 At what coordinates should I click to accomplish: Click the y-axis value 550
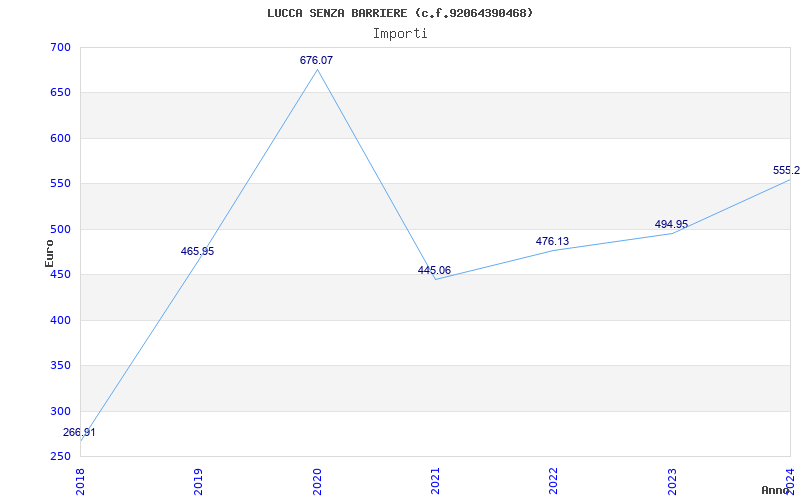[60, 184]
